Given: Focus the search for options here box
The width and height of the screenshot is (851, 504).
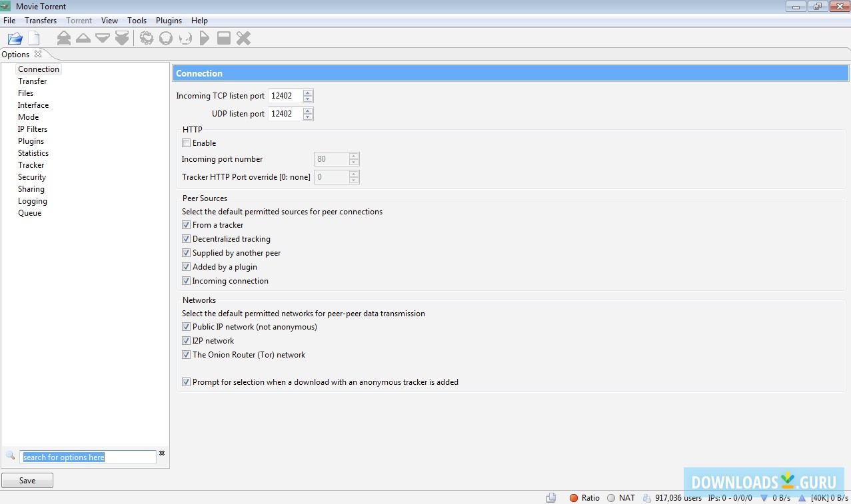Looking at the screenshot, I should (87, 457).
